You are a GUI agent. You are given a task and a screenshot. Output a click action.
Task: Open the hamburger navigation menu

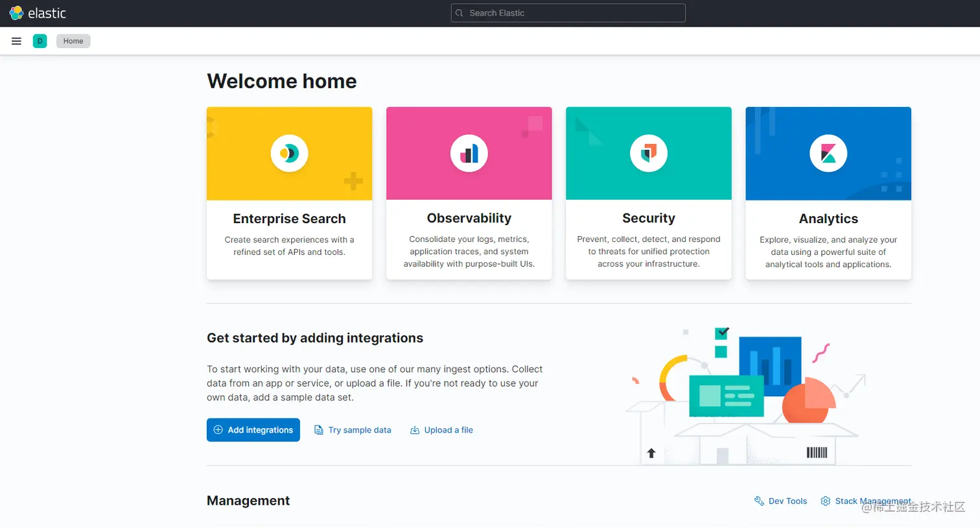[17, 41]
